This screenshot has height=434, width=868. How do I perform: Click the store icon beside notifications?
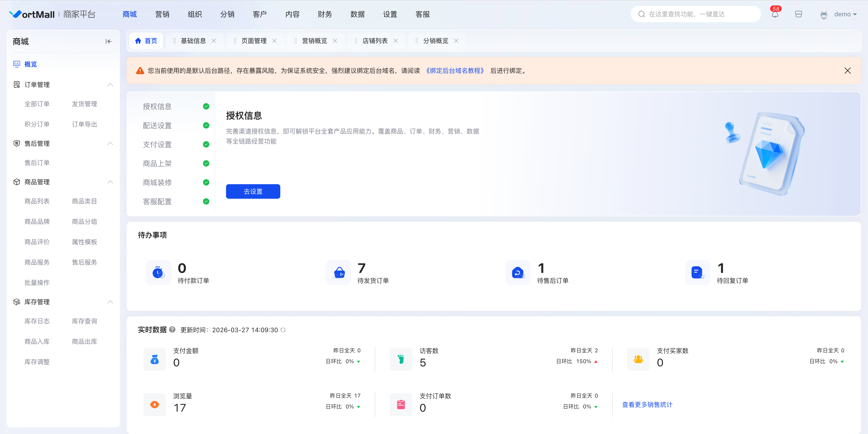(798, 14)
